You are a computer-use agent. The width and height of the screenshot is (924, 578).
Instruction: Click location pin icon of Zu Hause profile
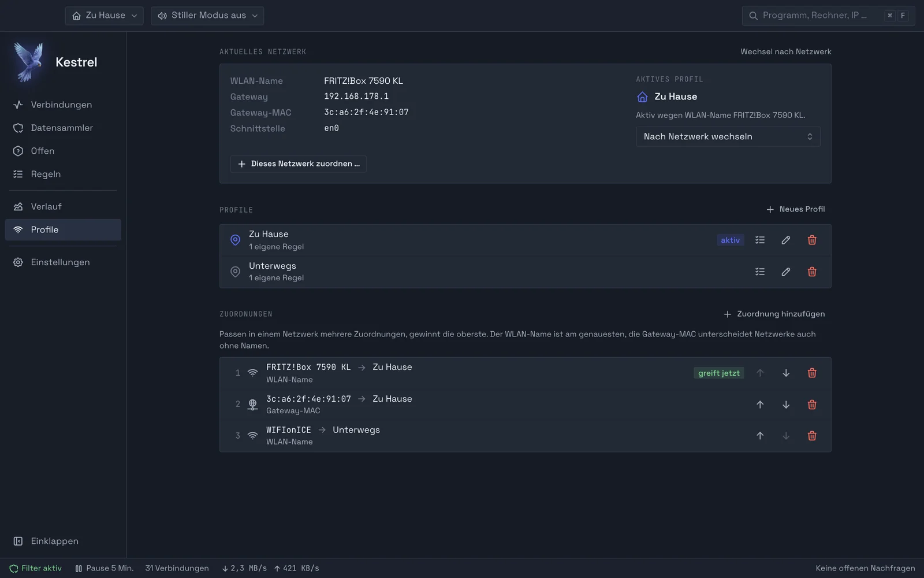coord(235,240)
